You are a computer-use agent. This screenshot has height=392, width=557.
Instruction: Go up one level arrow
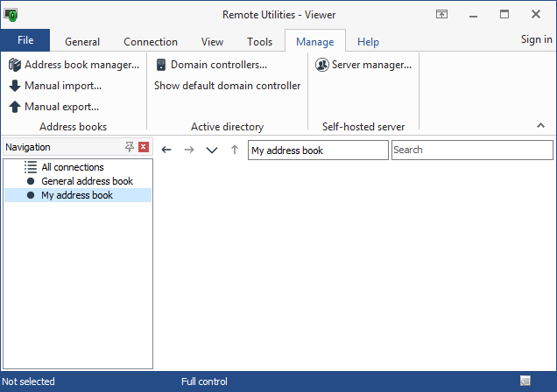click(x=234, y=150)
